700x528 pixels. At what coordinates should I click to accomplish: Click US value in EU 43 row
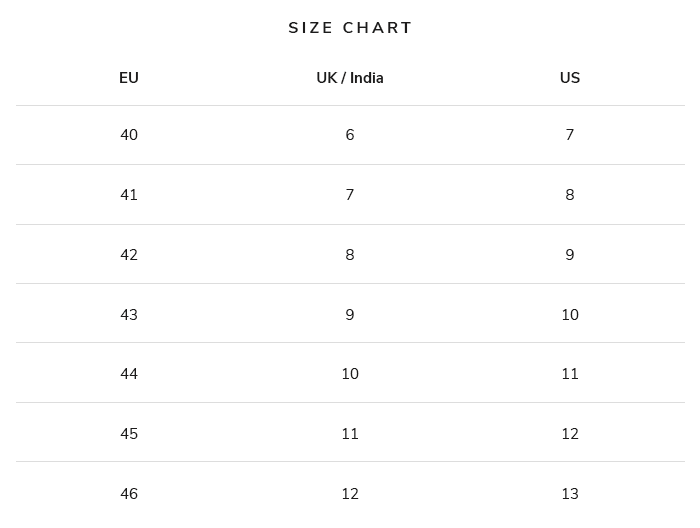(570, 315)
